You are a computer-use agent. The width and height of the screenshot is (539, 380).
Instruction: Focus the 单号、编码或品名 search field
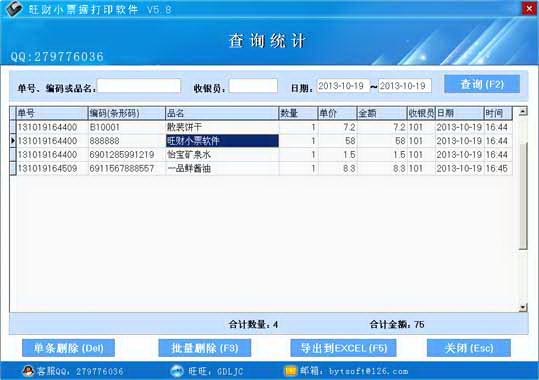point(139,86)
